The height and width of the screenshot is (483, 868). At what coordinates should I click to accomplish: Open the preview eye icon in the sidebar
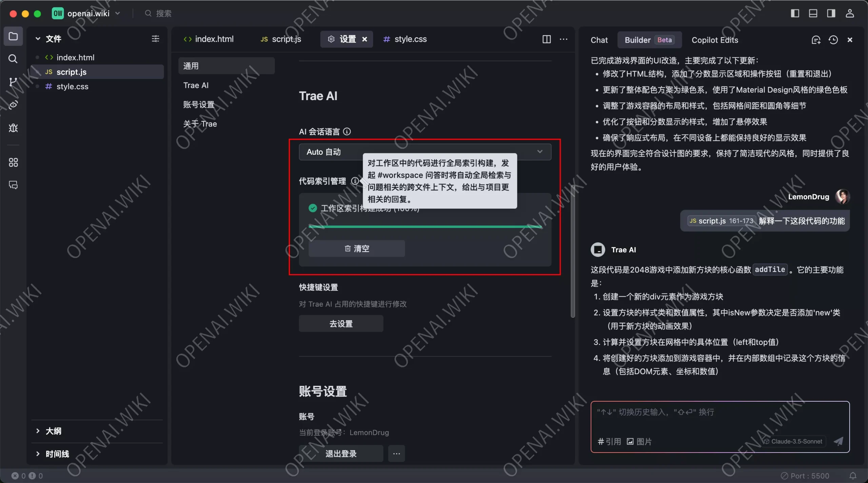pyautogui.click(x=13, y=105)
